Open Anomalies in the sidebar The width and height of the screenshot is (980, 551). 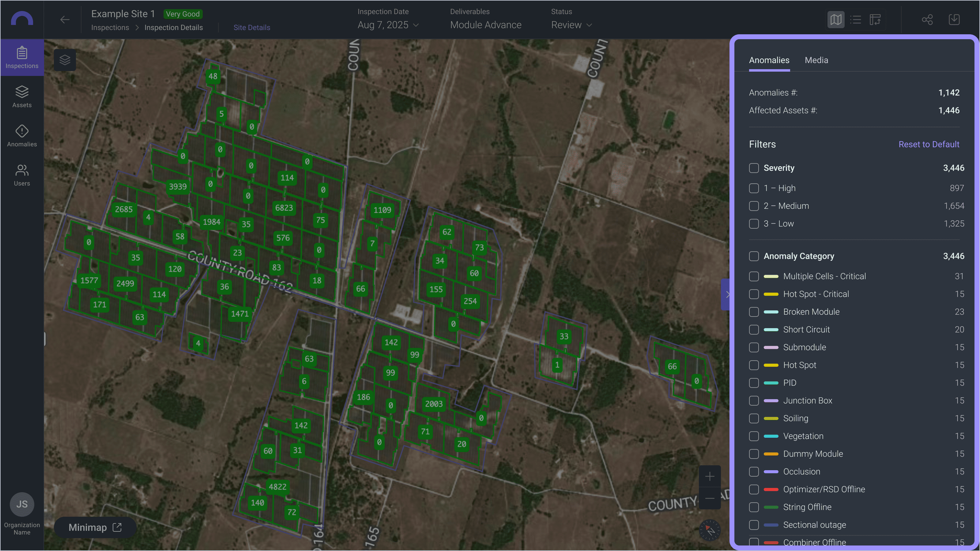click(22, 136)
